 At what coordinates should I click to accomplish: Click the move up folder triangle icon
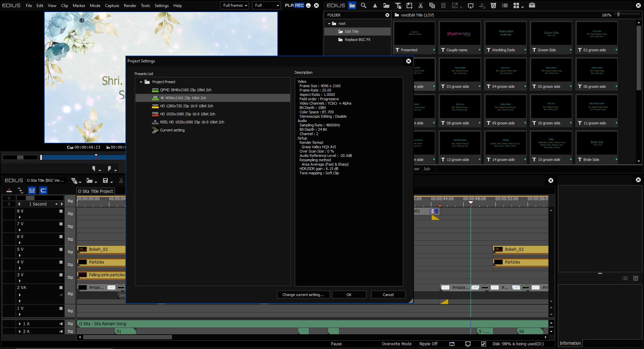click(375, 5)
